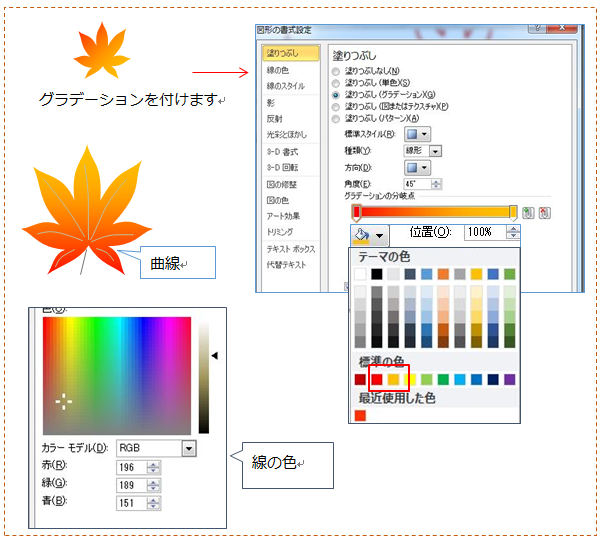This screenshot has height=544, width=601.
Task: Click the 位置 percentage spinner arrows
Action: point(513,232)
